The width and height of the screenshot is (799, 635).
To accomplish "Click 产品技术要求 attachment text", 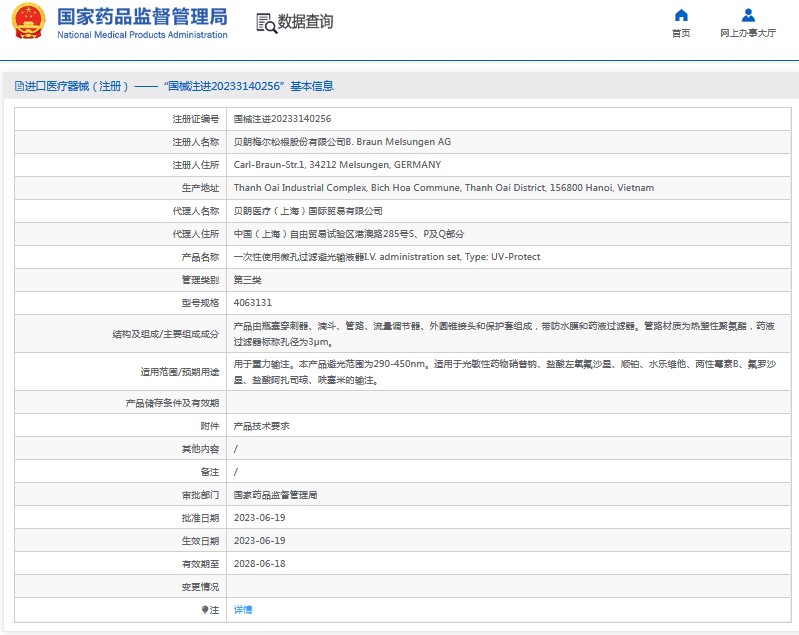I will pos(261,426).
